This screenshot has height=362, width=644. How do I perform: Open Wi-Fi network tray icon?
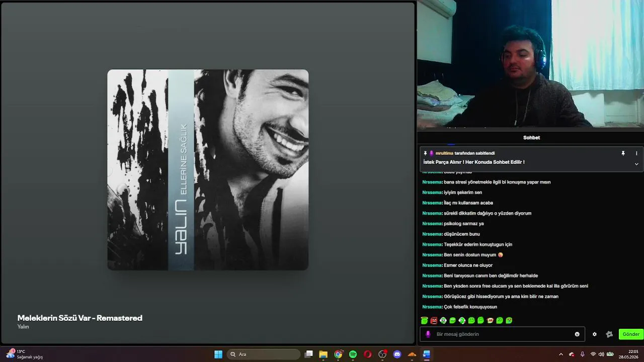[593, 354]
